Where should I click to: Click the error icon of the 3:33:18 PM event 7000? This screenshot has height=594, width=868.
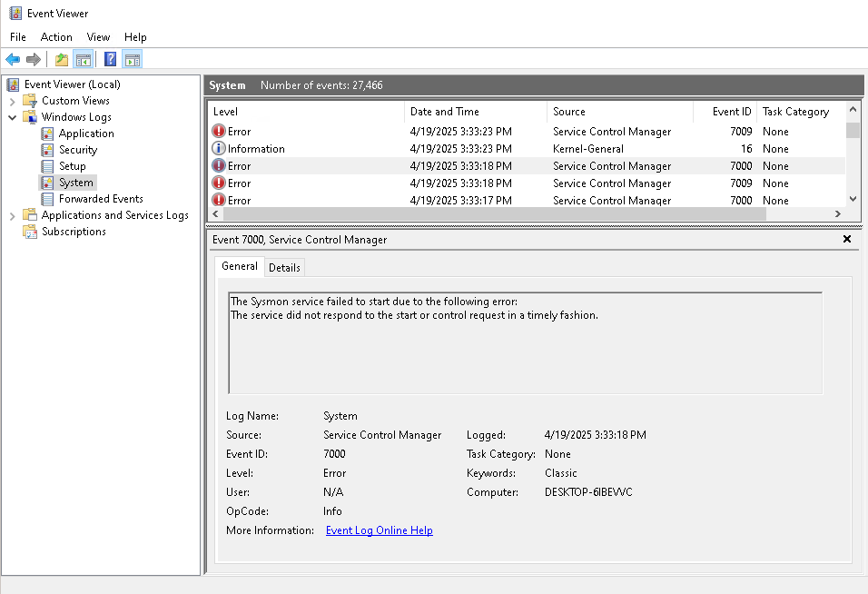[x=219, y=165]
